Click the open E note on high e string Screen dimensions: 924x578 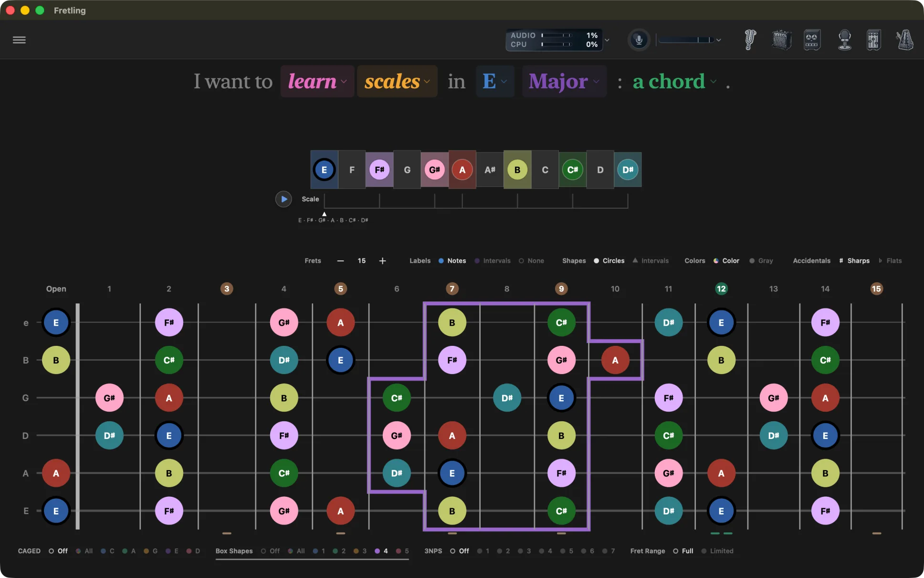[56, 322]
